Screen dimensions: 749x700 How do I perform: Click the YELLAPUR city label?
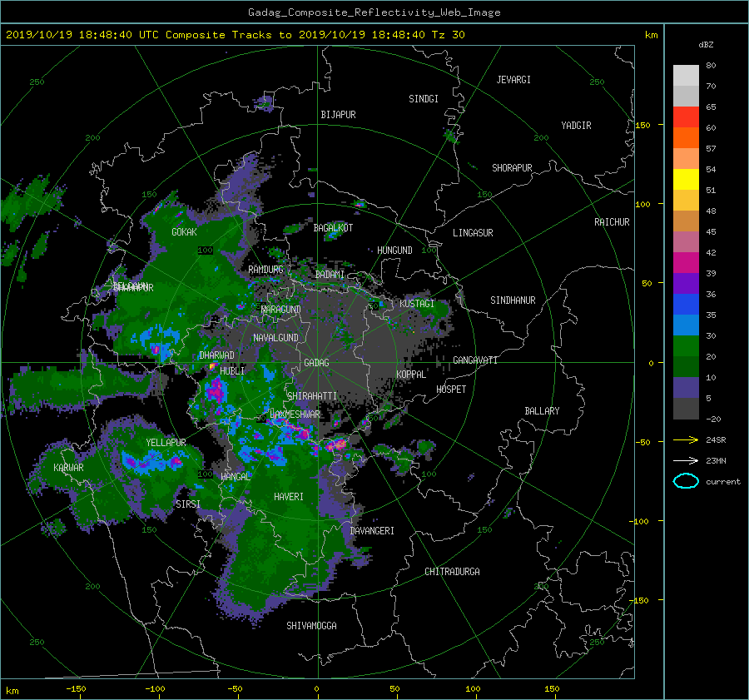[166, 443]
